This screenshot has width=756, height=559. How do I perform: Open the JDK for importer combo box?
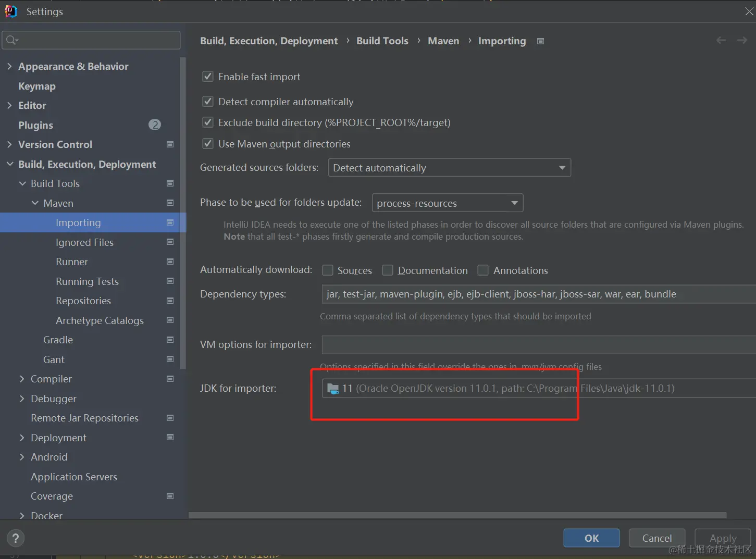[x=539, y=388]
